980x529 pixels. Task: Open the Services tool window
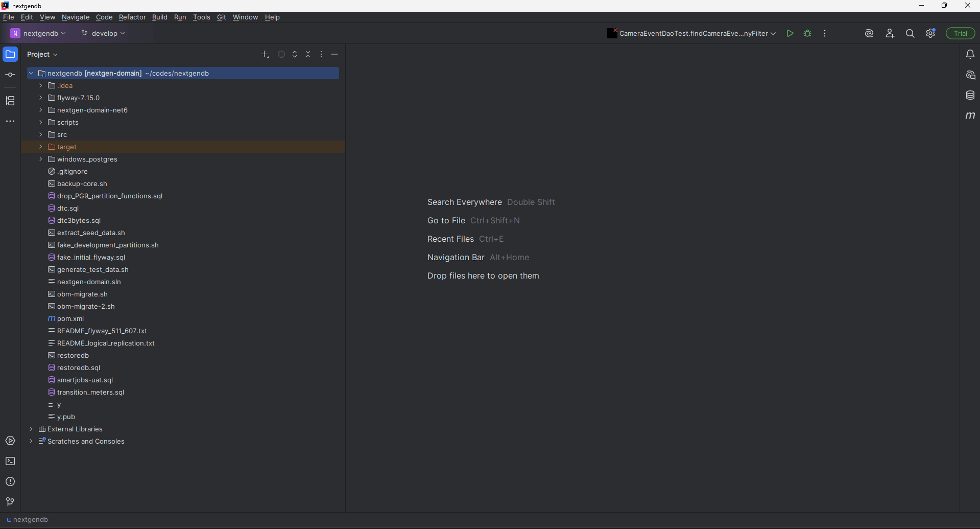pyautogui.click(x=10, y=441)
